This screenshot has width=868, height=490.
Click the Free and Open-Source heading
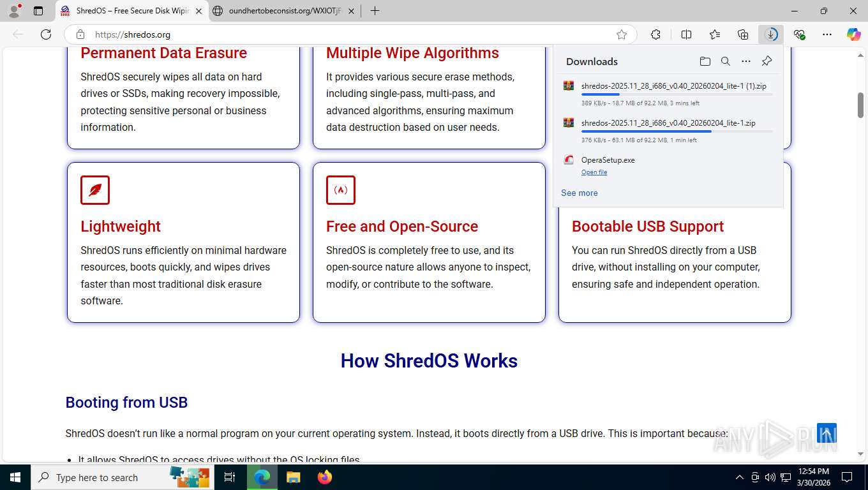click(x=402, y=226)
